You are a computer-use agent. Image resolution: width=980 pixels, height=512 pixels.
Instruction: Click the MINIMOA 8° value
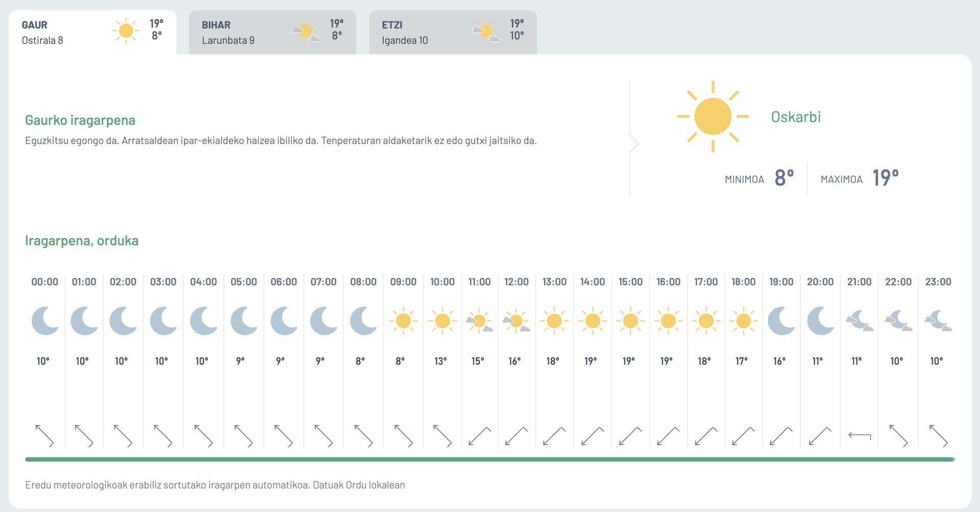tap(784, 178)
